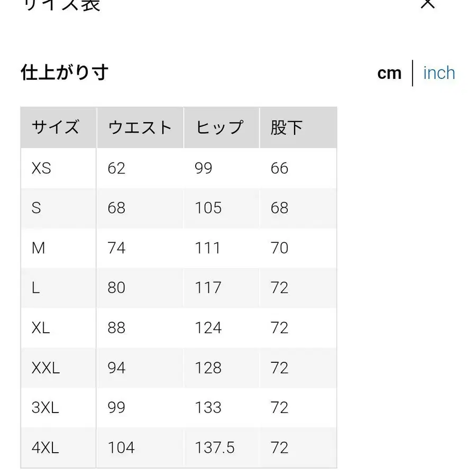Click the inseam value 66 for XS
The height and width of the screenshot is (476, 476).
coord(279,168)
